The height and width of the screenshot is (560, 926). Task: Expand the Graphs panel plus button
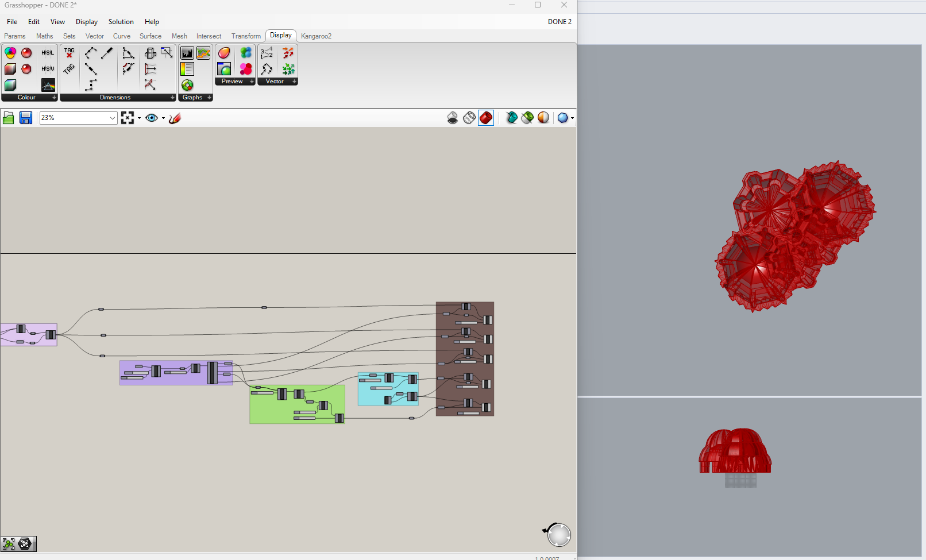click(209, 98)
